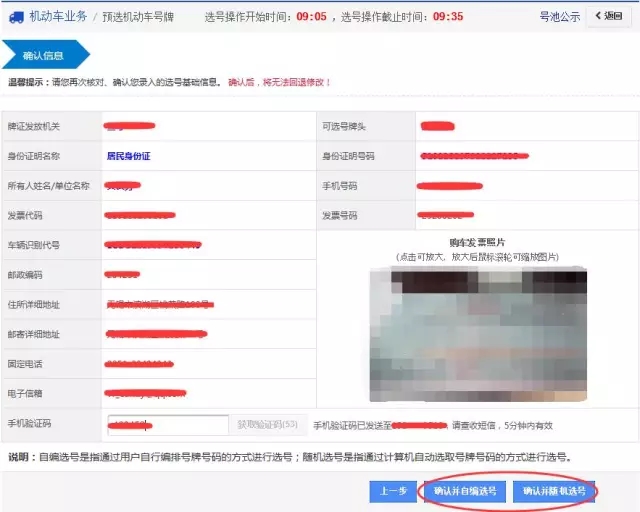Screen dimensions: 640x512
Task: Select the 确认信息 step tab
Action: [46, 54]
